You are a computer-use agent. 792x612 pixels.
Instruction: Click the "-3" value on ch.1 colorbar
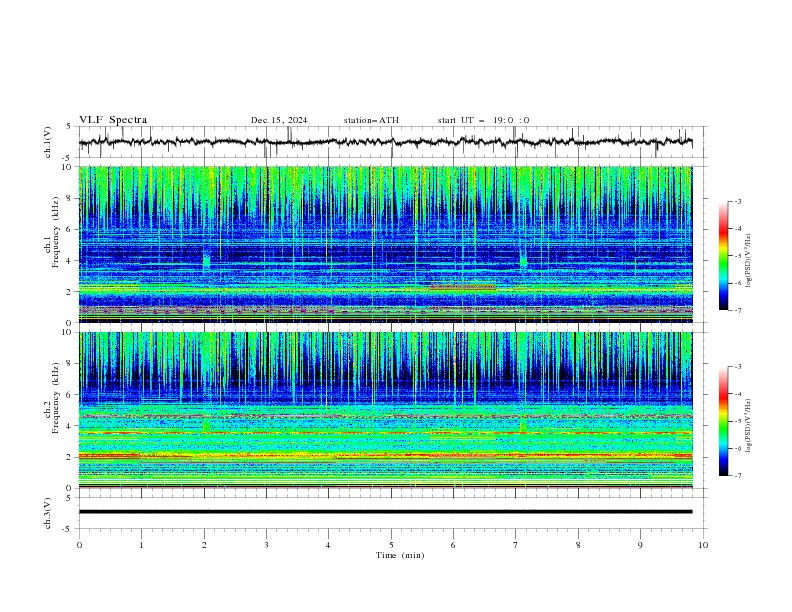[737, 201]
